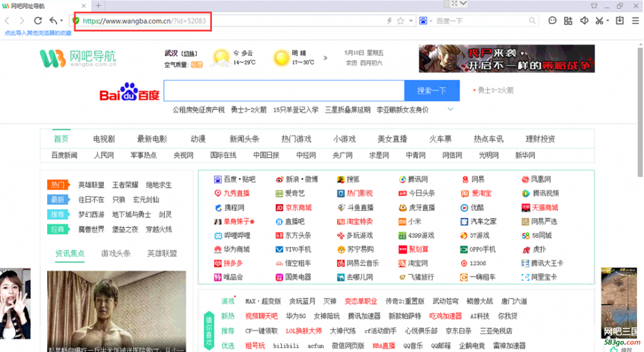
Task: Open the 火车票 navigation tab
Action: (x=440, y=139)
